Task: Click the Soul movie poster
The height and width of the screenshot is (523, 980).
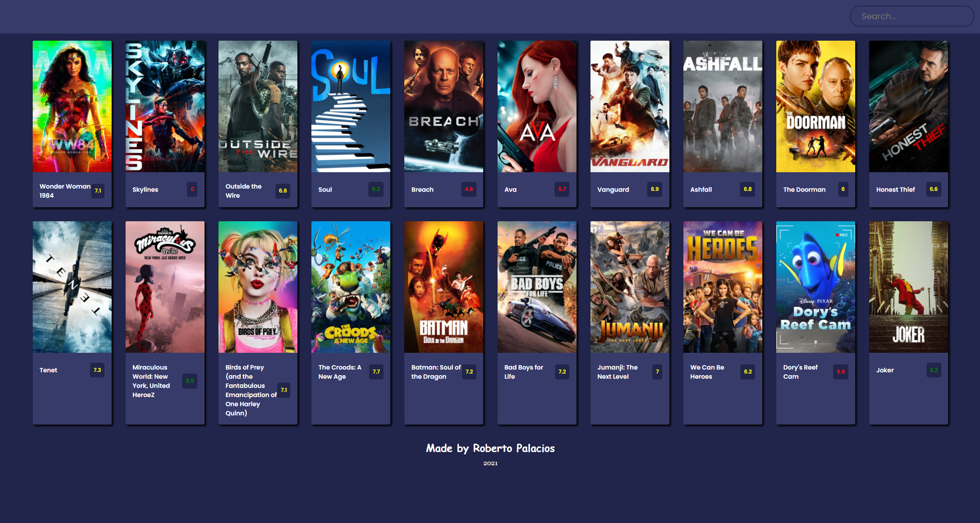Action: click(351, 106)
